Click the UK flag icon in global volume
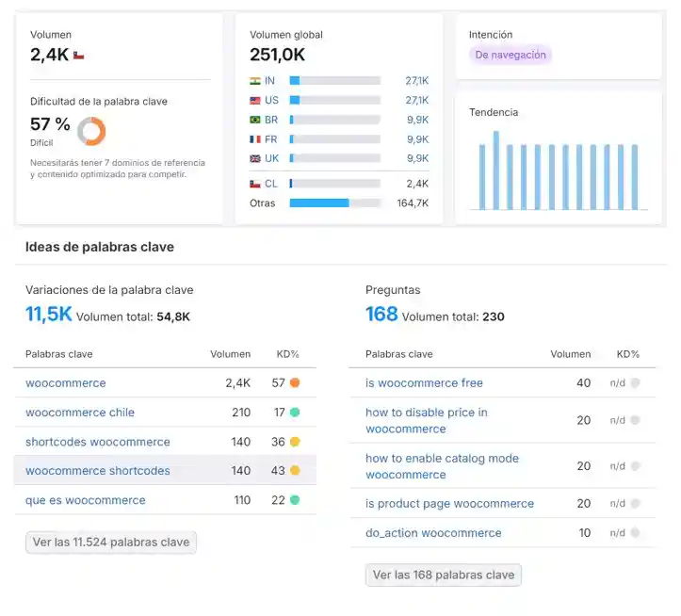681x616 pixels. 255,158
